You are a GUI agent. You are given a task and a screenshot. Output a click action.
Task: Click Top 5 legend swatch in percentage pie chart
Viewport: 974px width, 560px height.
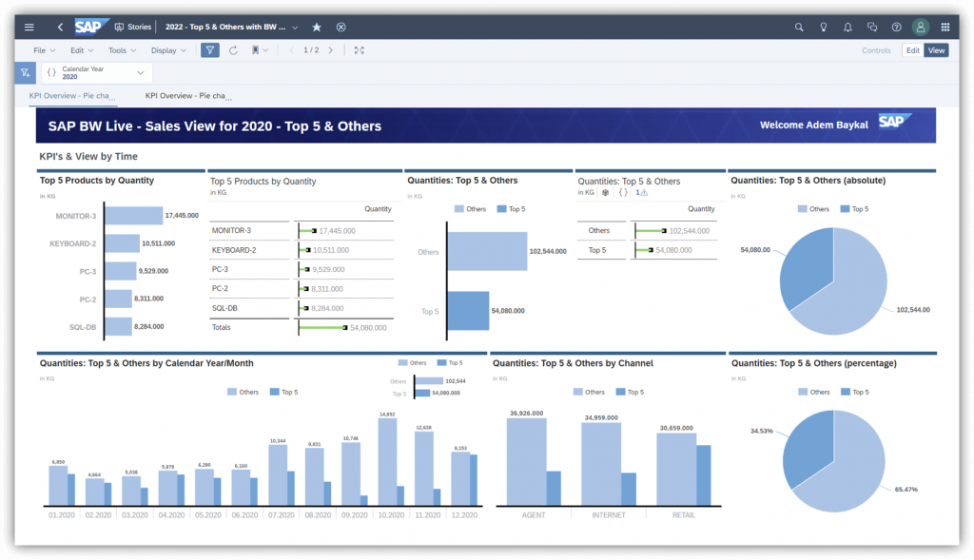point(845,392)
